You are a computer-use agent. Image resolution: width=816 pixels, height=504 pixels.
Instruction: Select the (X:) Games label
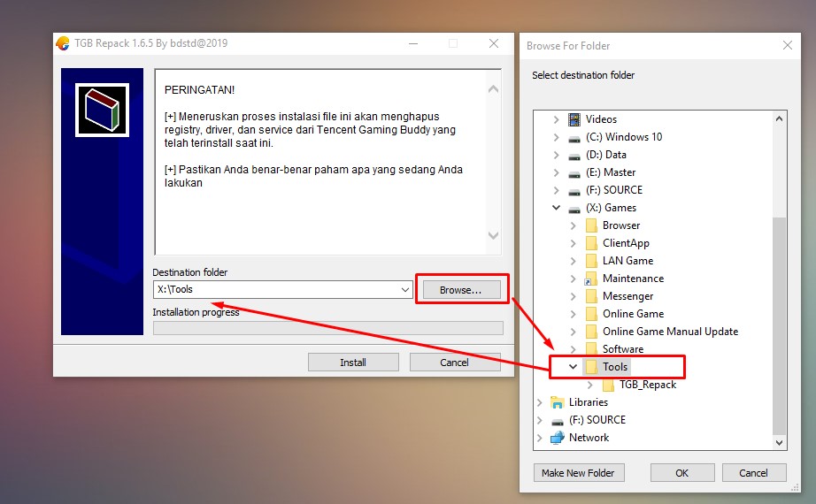point(611,208)
